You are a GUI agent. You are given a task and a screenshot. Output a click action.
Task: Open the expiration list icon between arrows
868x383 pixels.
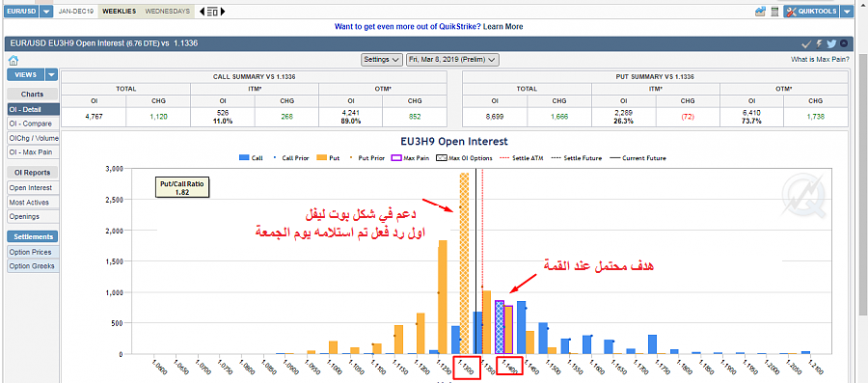(x=212, y=12)
